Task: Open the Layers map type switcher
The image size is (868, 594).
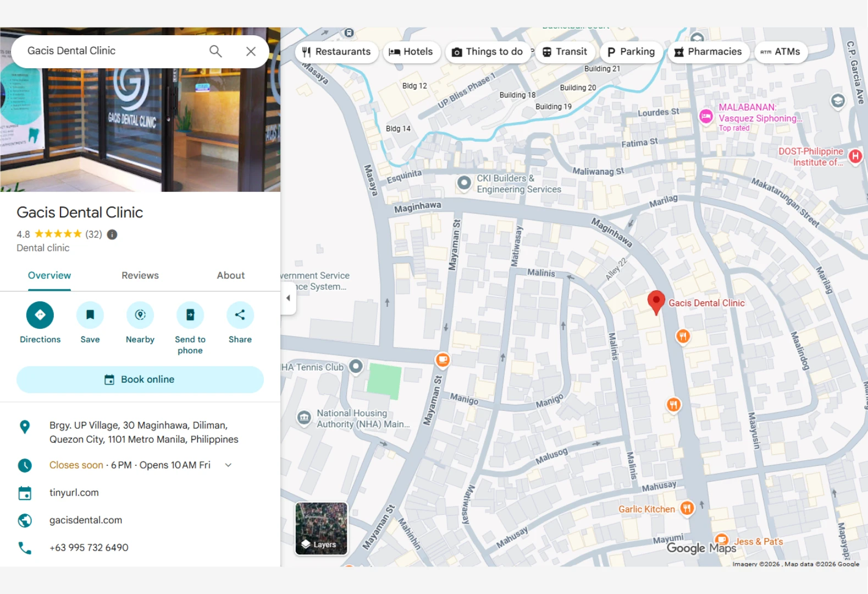Action: click(322, 529)
